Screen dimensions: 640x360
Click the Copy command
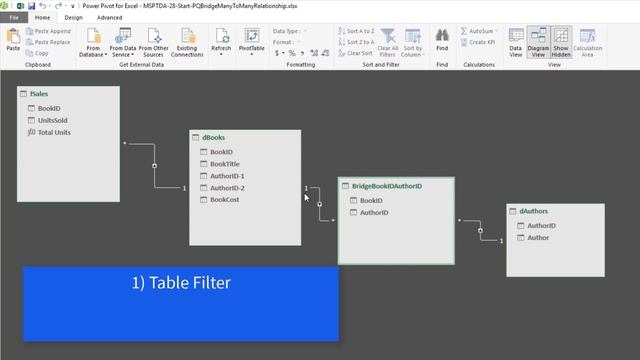(37, 53)
